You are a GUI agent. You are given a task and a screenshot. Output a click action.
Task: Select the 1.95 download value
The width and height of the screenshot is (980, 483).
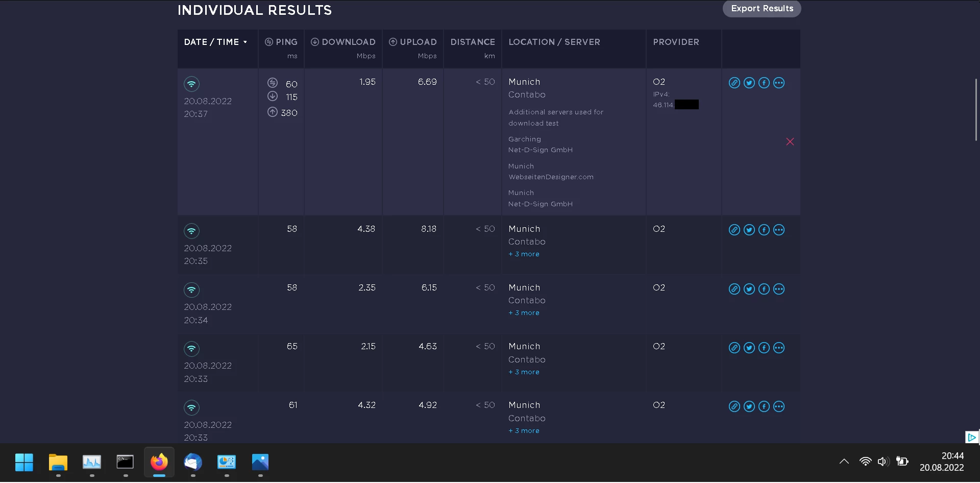point(367,82)
